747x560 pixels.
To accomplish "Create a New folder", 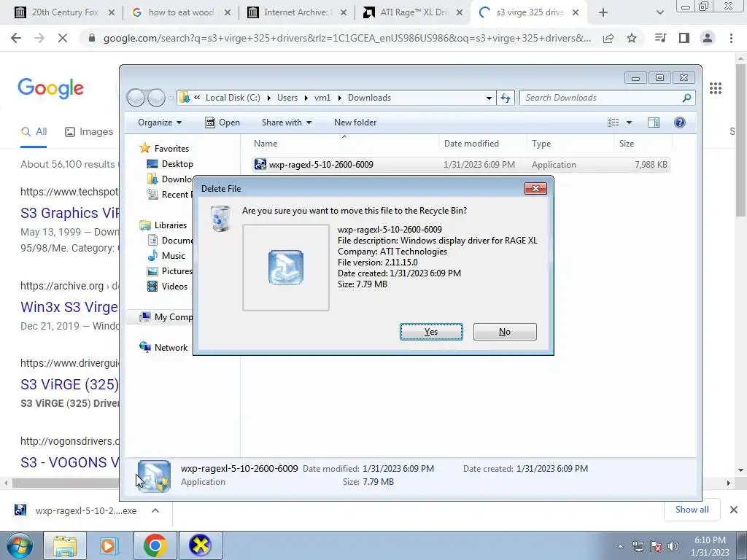I will 355,122.
